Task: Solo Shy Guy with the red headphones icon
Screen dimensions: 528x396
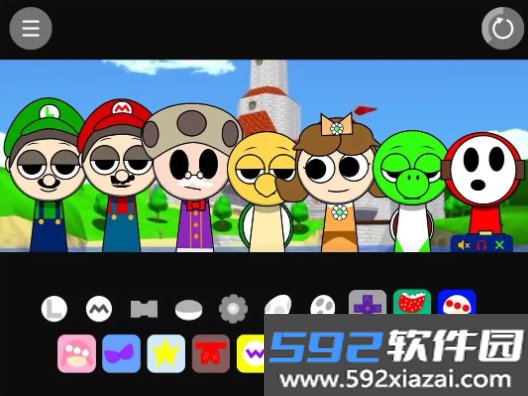Action: pyautogui.click(x=482, y=245)
